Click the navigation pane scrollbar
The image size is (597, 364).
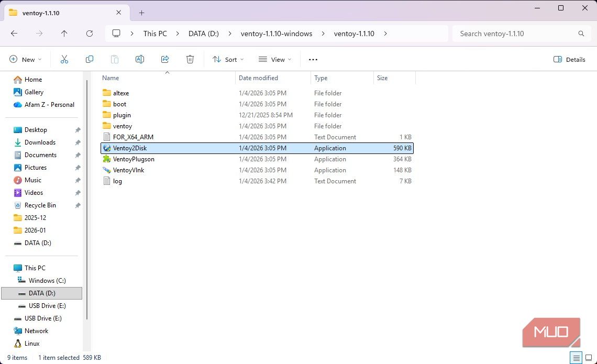[x=87, y=200]
